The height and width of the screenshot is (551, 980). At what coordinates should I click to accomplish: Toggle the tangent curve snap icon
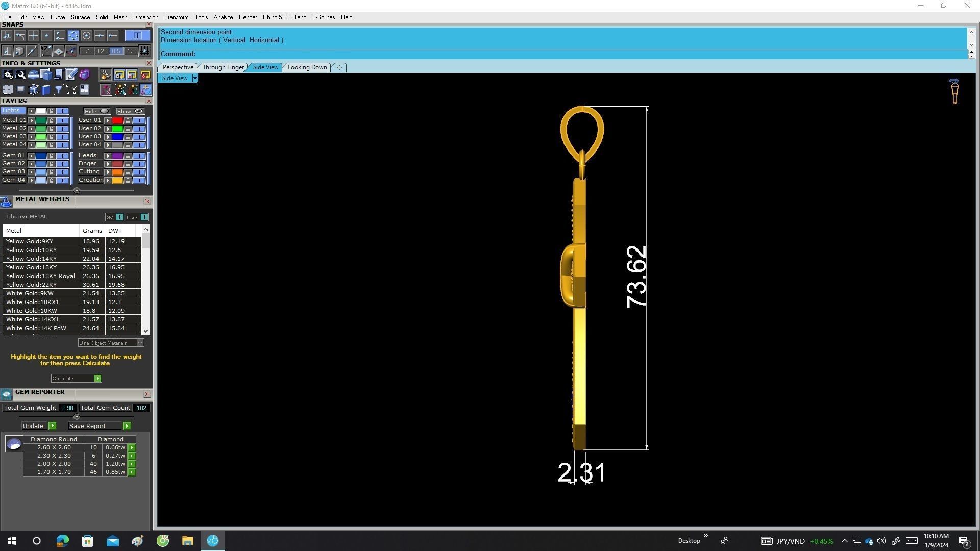20,35
